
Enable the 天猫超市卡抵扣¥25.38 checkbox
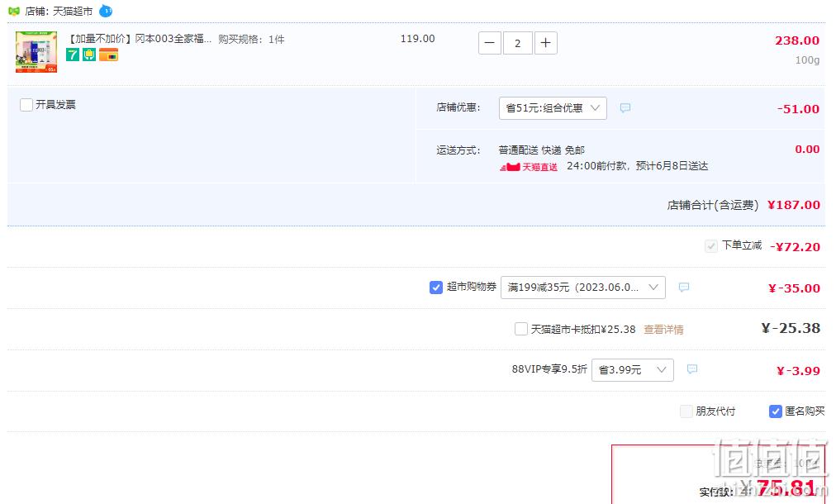click(x=521, y=329)
